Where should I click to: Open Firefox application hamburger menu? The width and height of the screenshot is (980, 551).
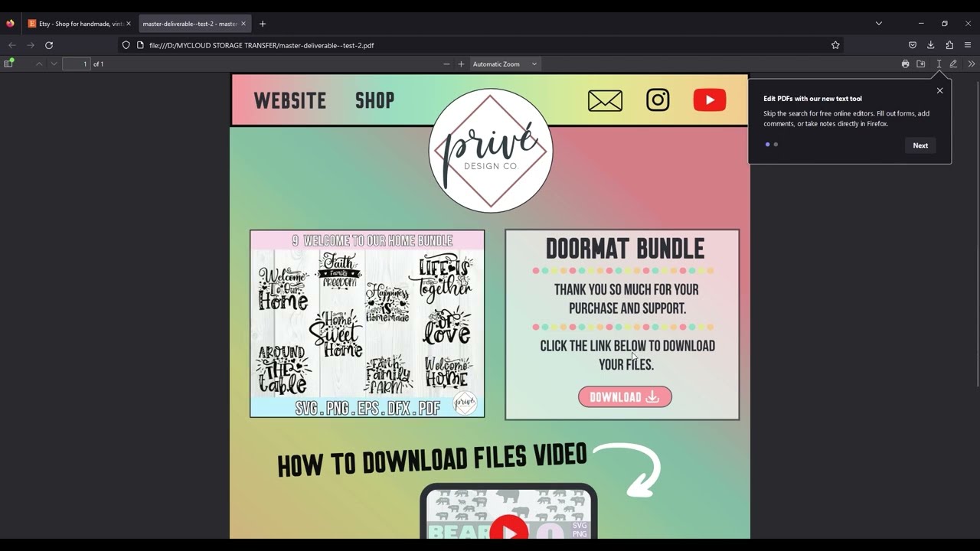point(968,45)
